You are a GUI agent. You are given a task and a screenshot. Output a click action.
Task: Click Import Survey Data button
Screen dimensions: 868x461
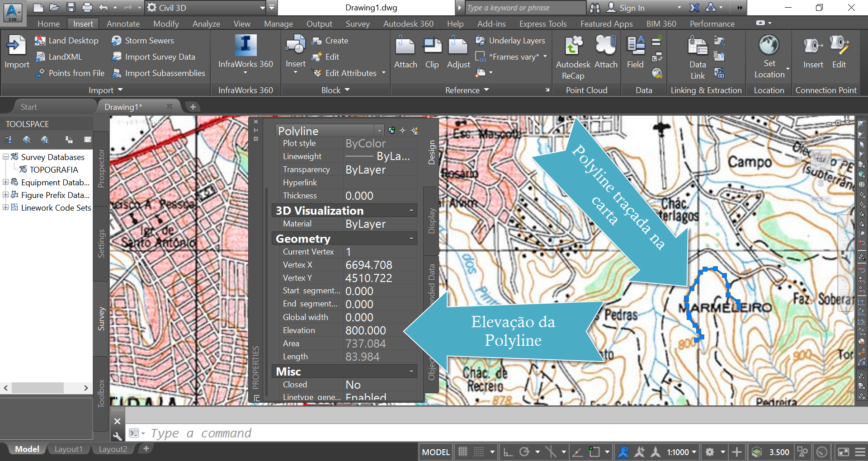tap(160, 57)
